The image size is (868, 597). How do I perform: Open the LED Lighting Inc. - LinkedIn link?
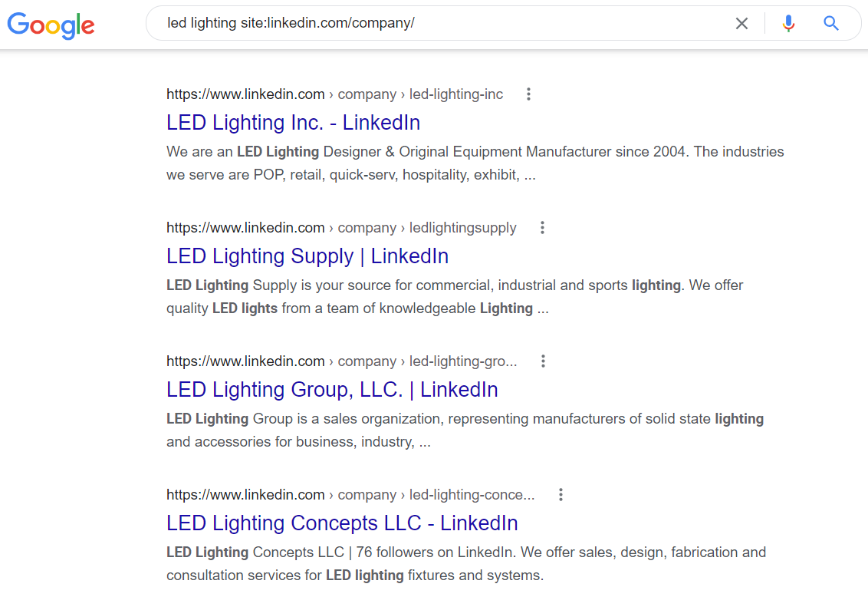(293, 123)
